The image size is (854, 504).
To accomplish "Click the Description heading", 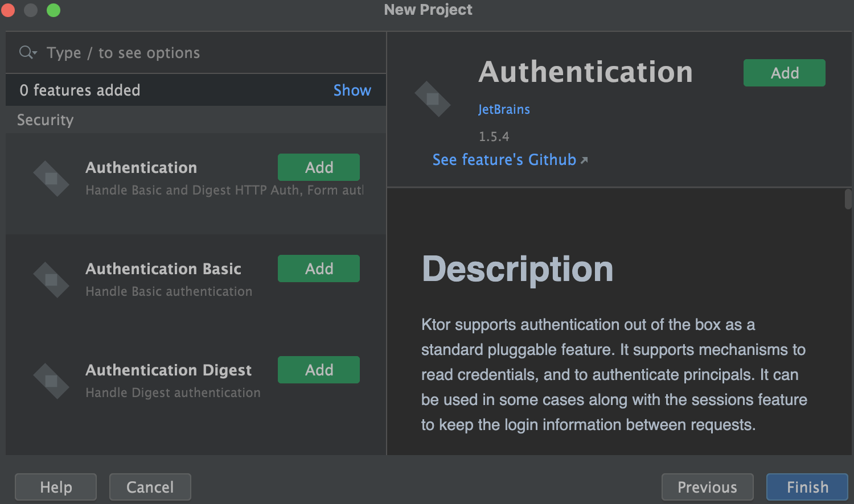I will 518,268.
